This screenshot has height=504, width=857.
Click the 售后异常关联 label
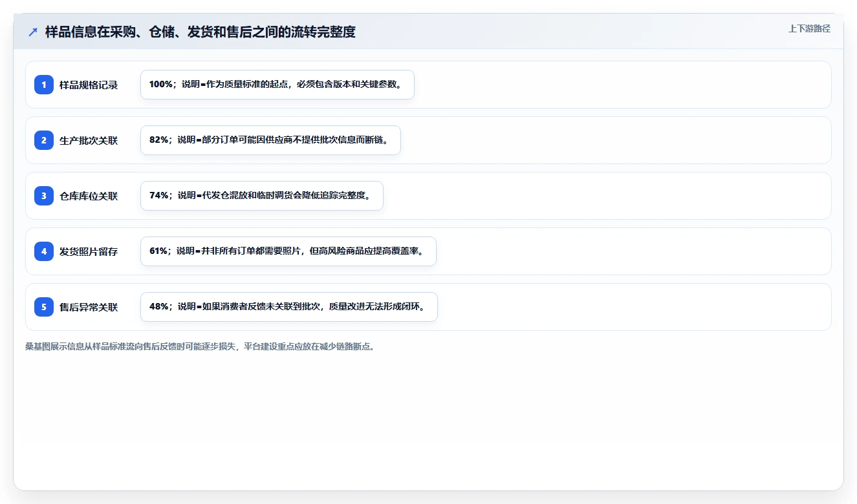tap(89, 307)
